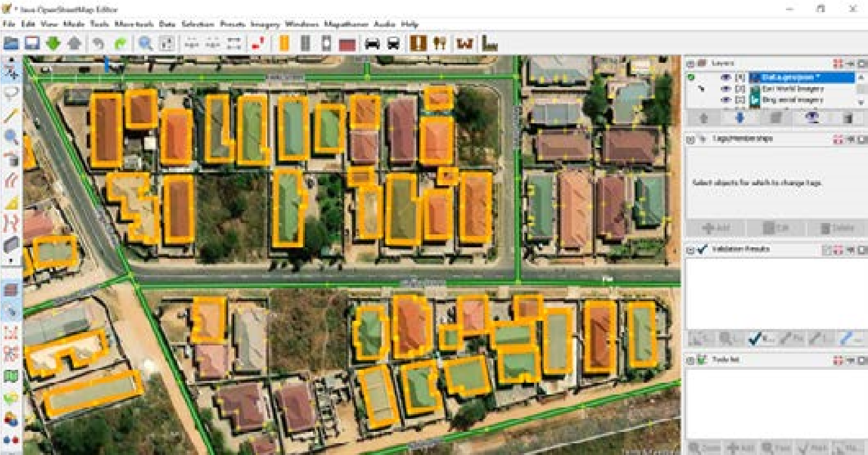The image size is (868, 455).
Task: Collapse the Tags/Memberships panel
Action: coord(690,139)
